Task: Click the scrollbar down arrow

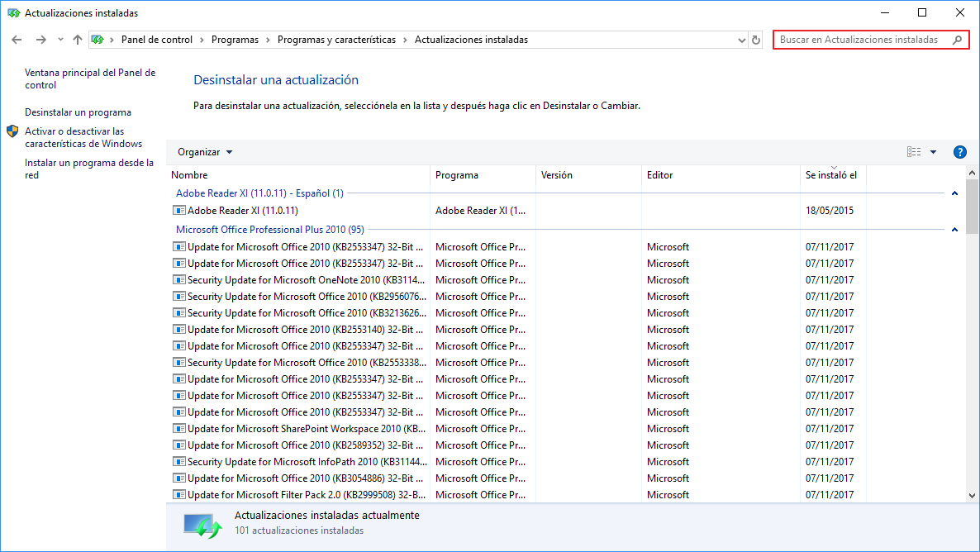Action: [972, 496]
